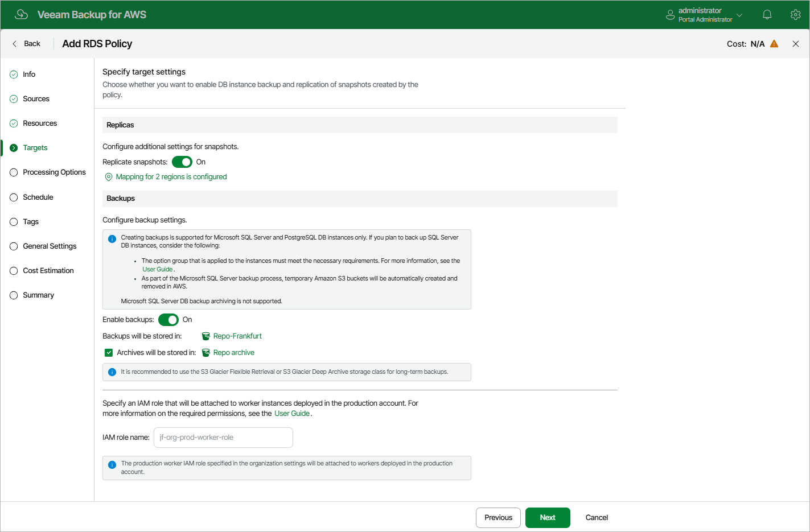This screenshot has width=810, height=532.
Task: Go to the Summary step
Action: point(38,295)
